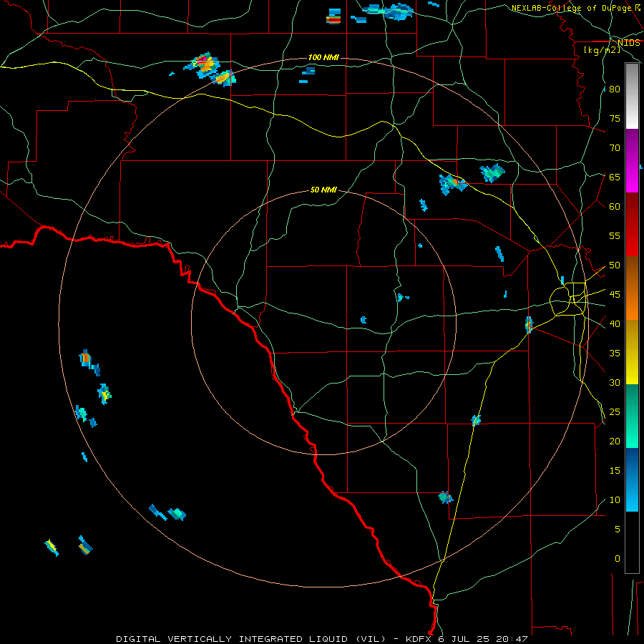Select the legend value 25

pos(615,412)
